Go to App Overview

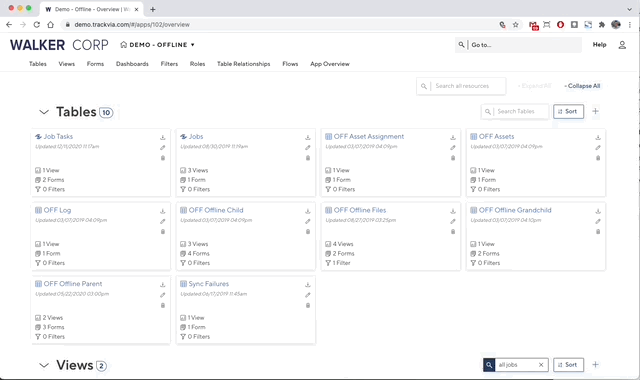pos(330,64)
